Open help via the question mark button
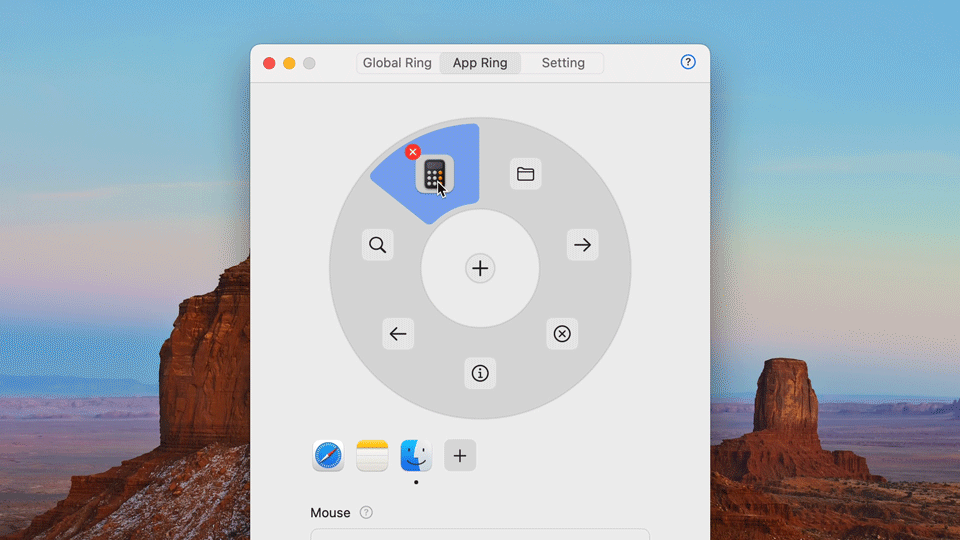This screenshot has height=540, width=960. [688, 62]
